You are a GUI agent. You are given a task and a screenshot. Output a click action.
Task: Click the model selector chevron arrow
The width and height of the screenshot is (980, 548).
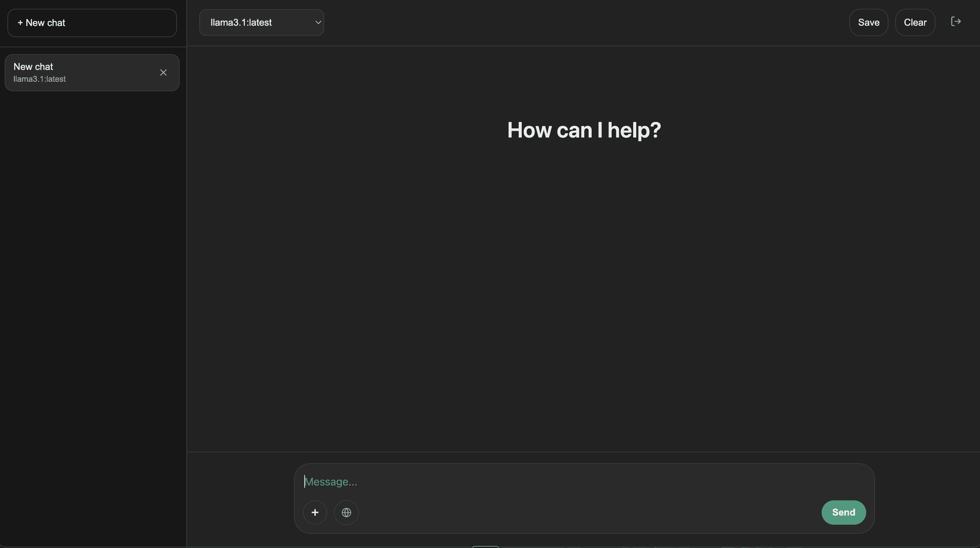click(x=318, y=22)
